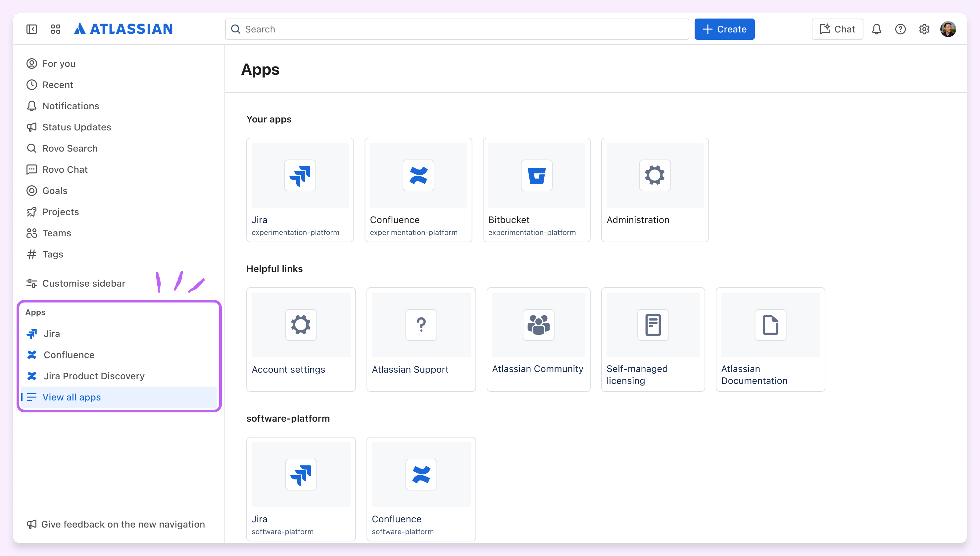Screen dimensions: 980x556
Task: Give feedback on the new navigation
Action: [x=123, y=524]
